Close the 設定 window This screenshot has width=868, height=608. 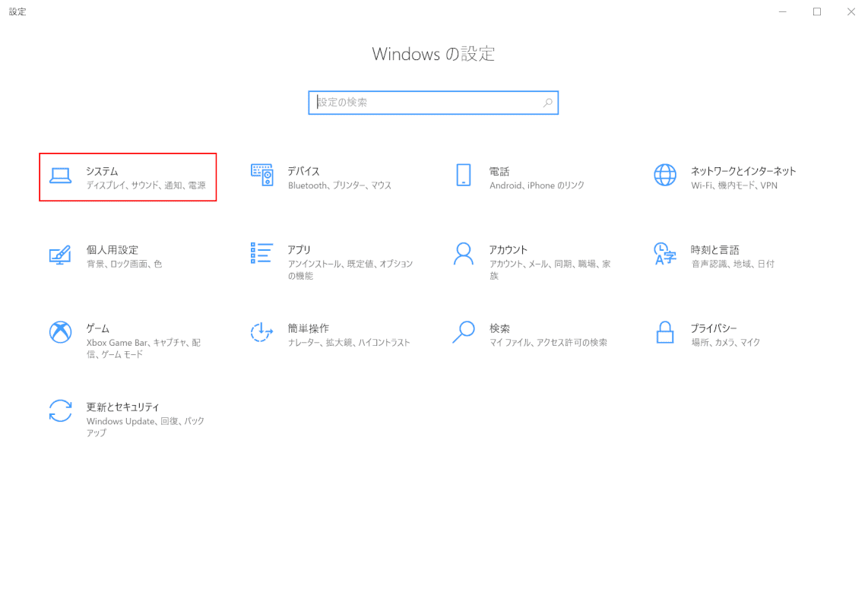[x=851, y=11]
